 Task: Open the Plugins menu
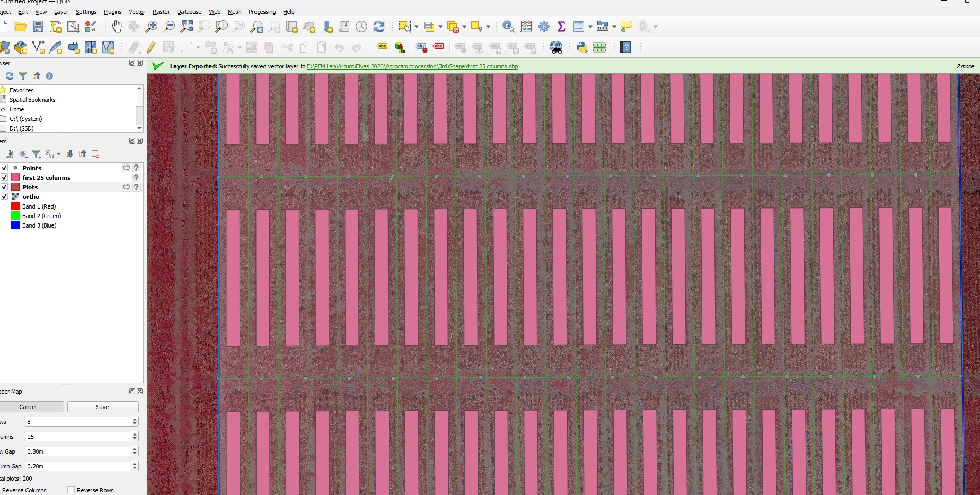click(x=112, y=12)
